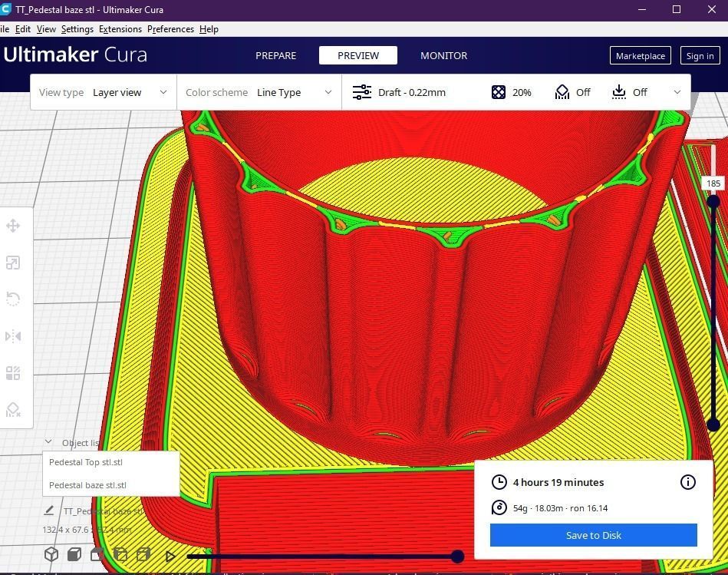The height and width of the screenshot is (575, 728).
Task: Switch to front view cube icon
Action: (x=74, y=554)
